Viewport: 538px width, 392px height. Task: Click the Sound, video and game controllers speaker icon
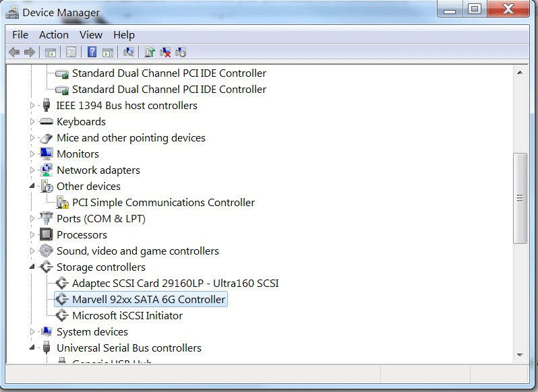pyautogui.click(x=46, y=251)
